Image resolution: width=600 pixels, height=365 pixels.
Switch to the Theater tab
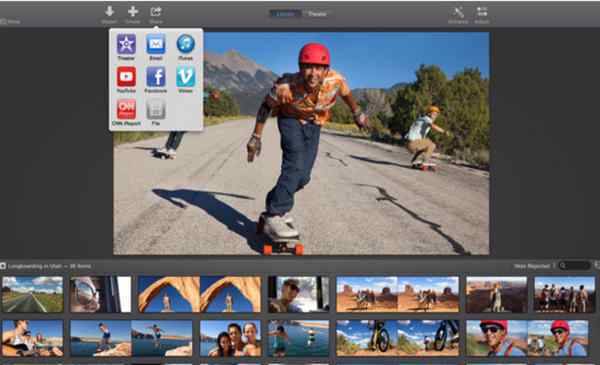pos(317,14)
